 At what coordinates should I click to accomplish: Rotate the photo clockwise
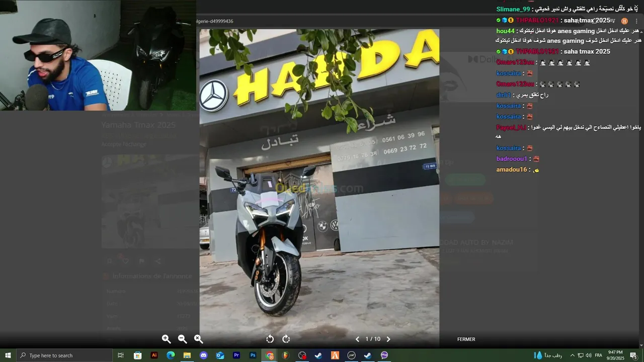(x=286, y=339)
